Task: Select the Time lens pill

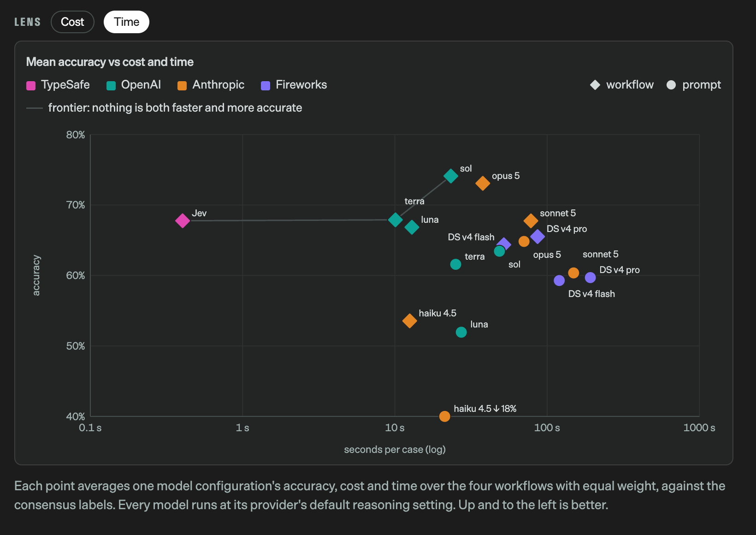Action: tap(126, 22)
